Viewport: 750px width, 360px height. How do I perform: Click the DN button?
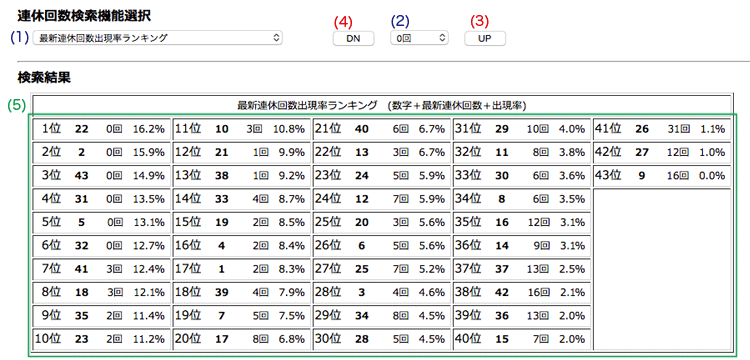point(353,39)
